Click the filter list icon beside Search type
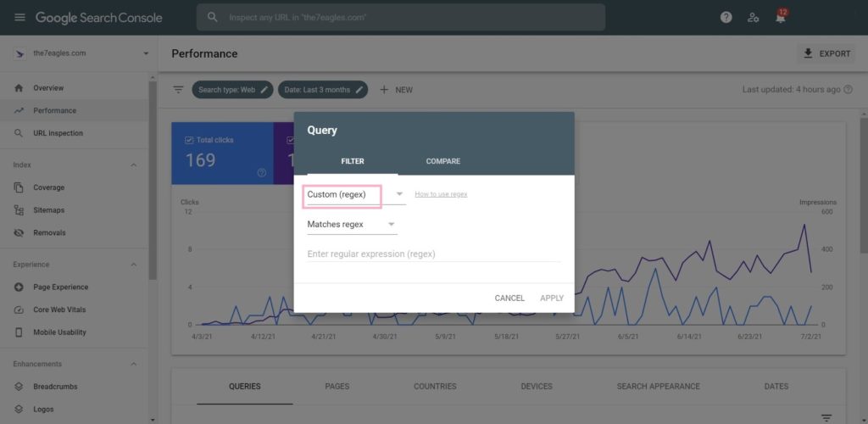The image size is (868, 424). click(x=178, y=89)
